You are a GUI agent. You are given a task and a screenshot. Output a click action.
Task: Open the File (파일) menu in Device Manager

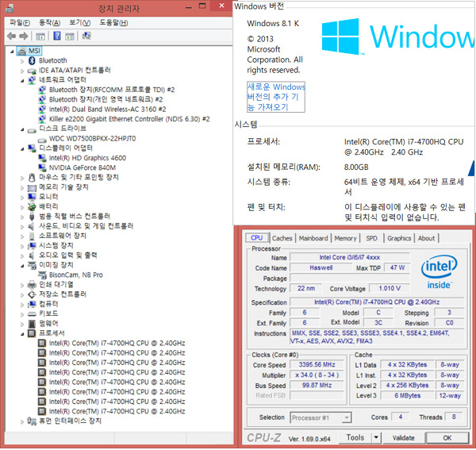point(20,23)
